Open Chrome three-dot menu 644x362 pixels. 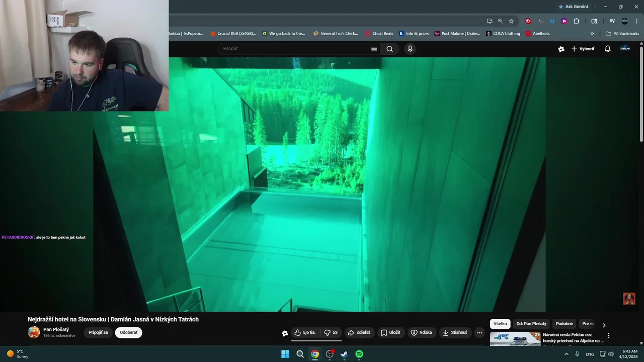click(636, 21)
